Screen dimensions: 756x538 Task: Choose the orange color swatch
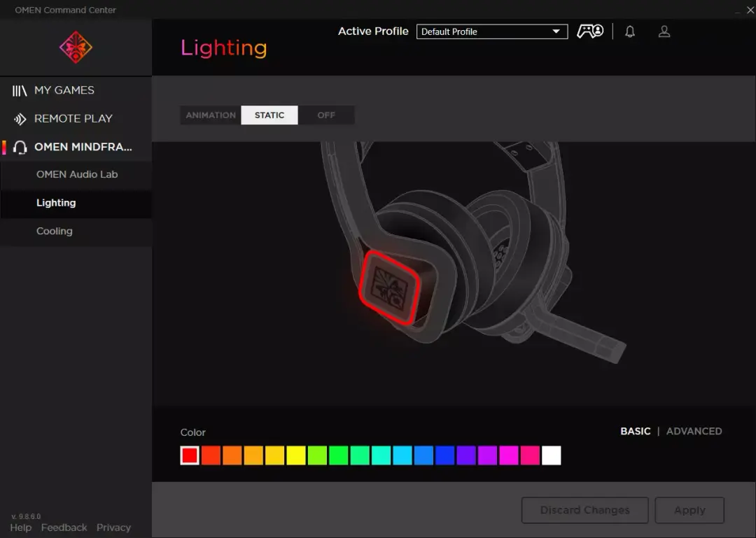coord(232,455)
